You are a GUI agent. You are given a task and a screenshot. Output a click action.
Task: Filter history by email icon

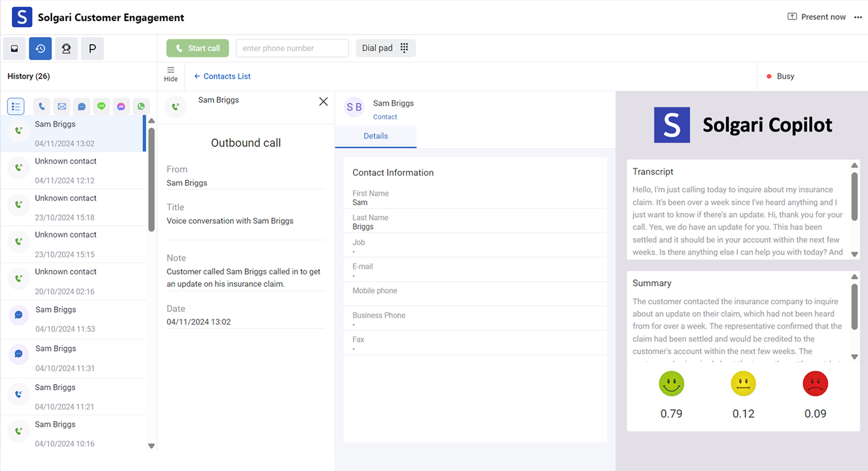(62, 106)
